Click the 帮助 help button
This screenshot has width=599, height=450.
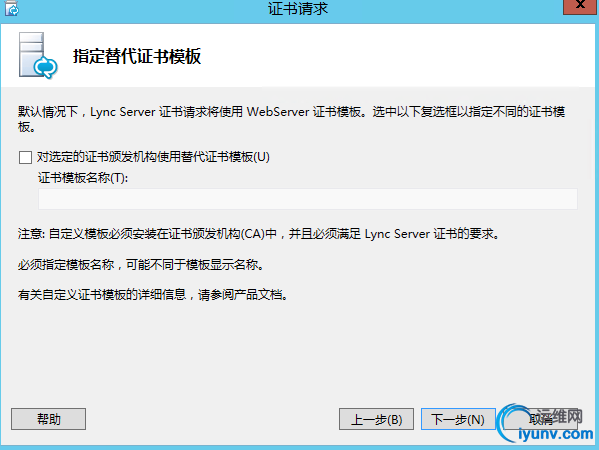coord(49,419)
